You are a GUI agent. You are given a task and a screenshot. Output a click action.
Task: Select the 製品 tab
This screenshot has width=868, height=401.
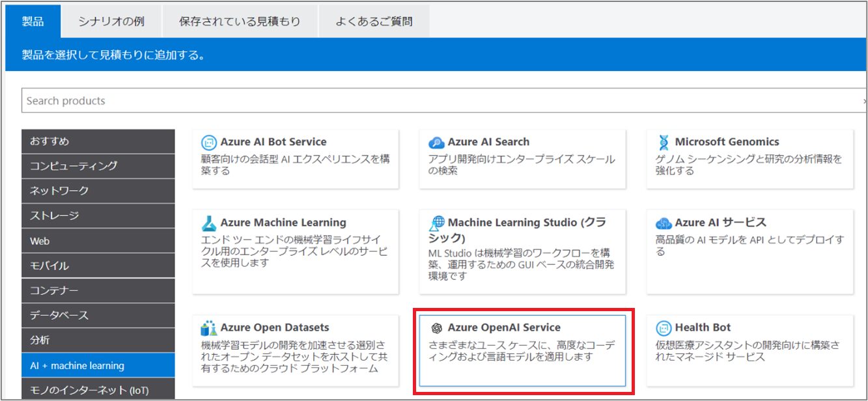tap(33, 21)
